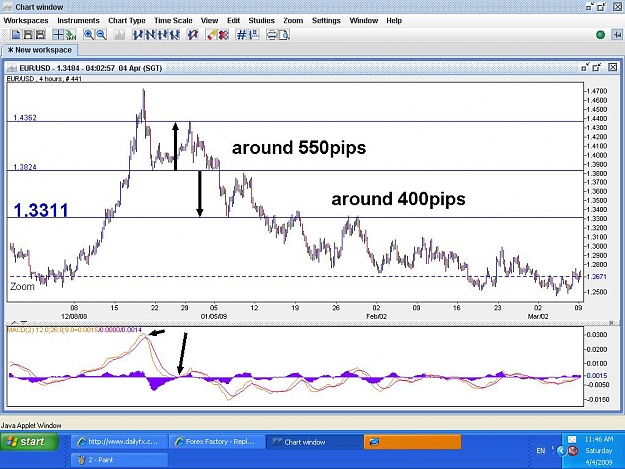Screen dimensions: 625x469
Task: Click the green connection status circle
Action: [600, 35]
